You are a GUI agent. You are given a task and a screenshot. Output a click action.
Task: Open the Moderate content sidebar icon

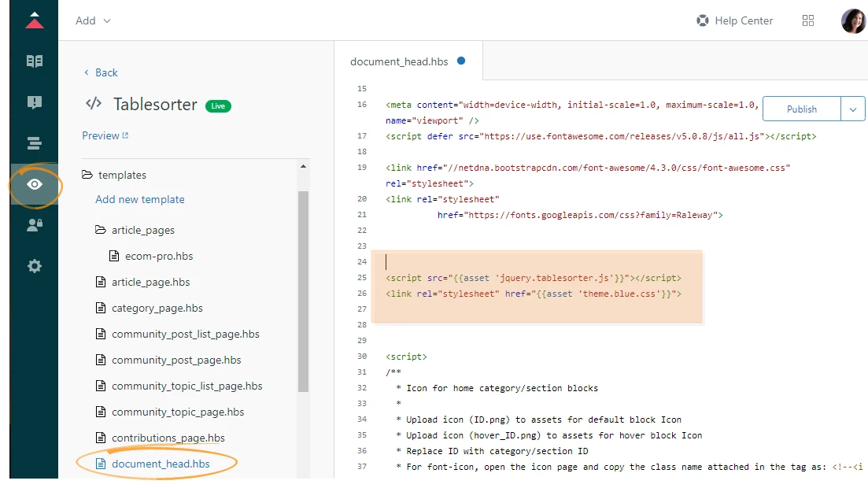[x=35, y=102]
